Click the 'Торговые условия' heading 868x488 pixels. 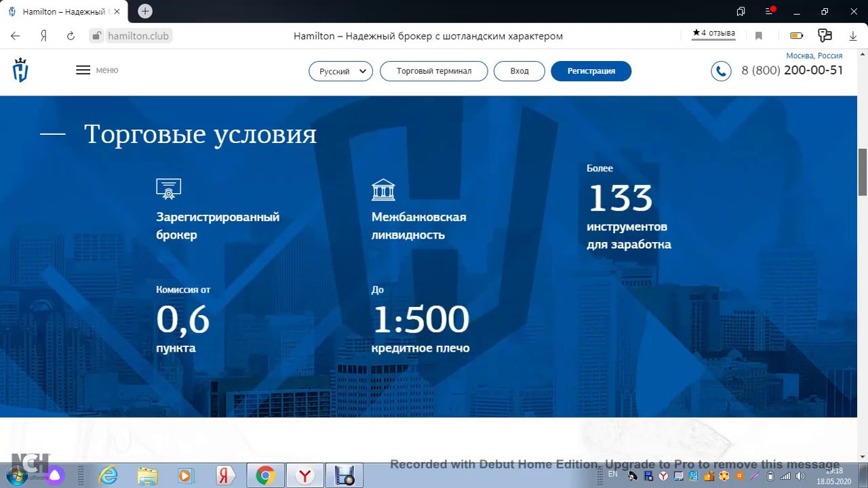[x=200, y=134]
